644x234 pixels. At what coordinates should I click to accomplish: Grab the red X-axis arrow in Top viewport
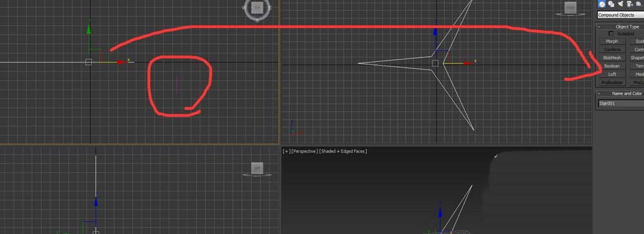tap(121, 62)
